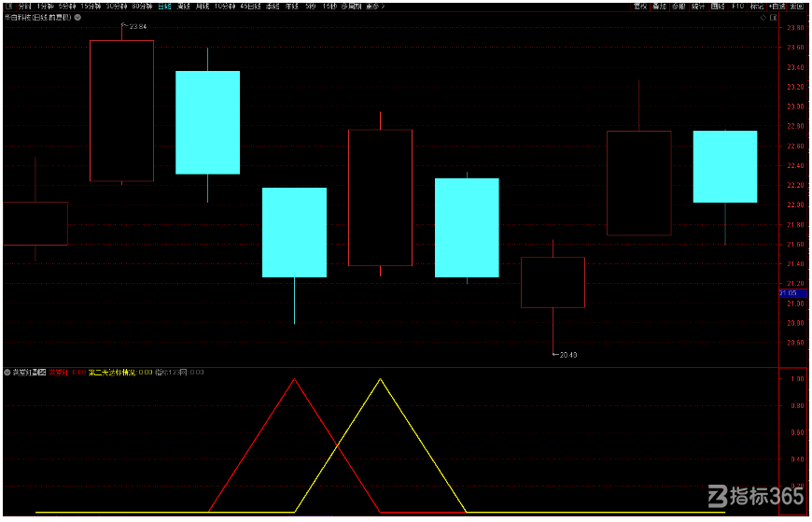Select the 45日线 period tab
The image size is (812, 522).
coord(250,7)
